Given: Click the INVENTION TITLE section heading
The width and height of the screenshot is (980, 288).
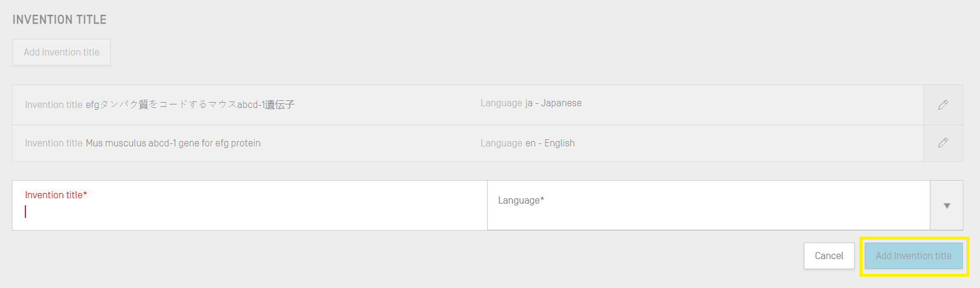Looking at the screenshot, I should (60, 19).
